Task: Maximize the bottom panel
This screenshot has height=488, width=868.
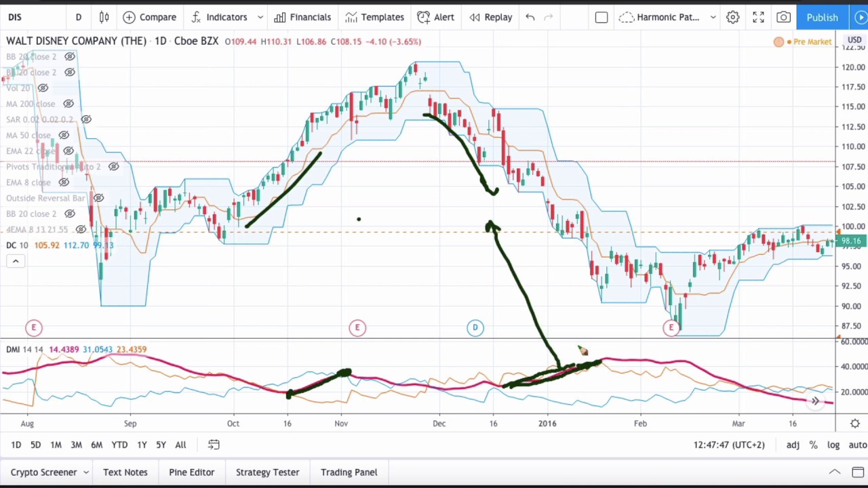Action: (858, 472)
